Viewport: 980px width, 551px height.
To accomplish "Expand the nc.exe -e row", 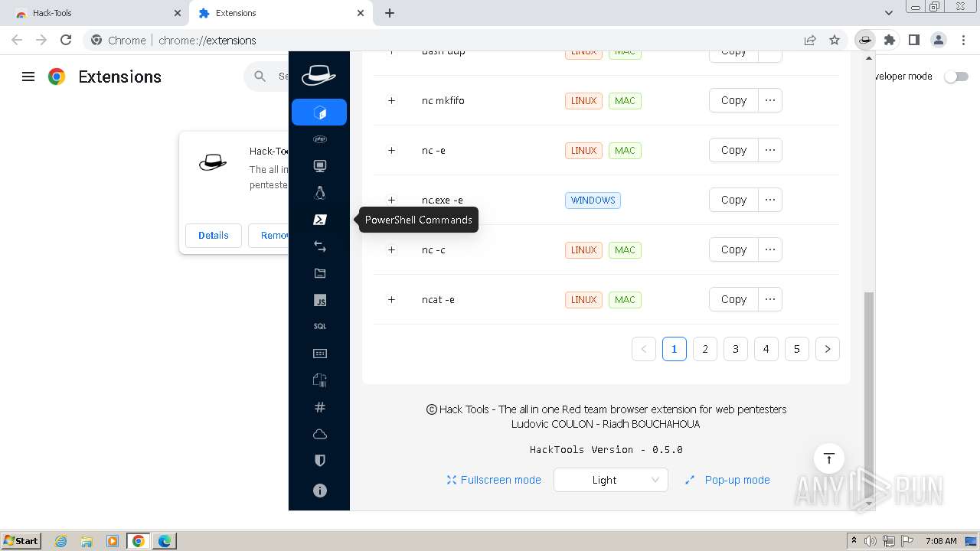I will [391, 200].
